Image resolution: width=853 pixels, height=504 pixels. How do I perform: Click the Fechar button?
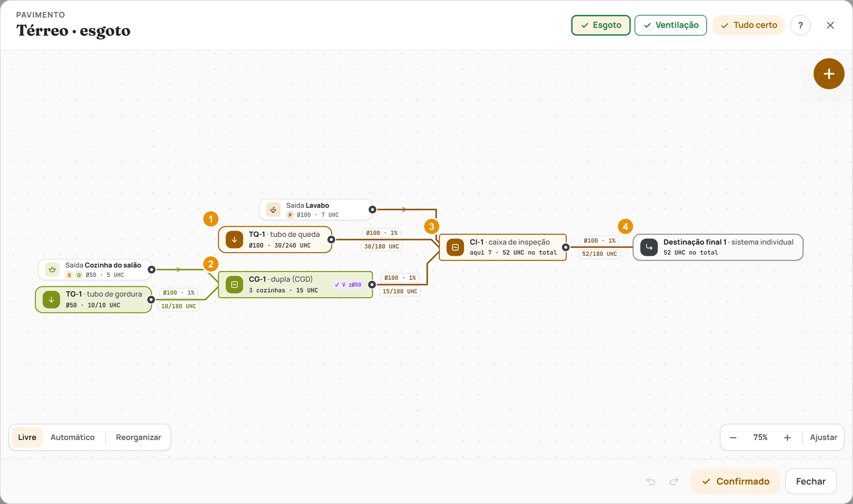click(x=811, y=481)
